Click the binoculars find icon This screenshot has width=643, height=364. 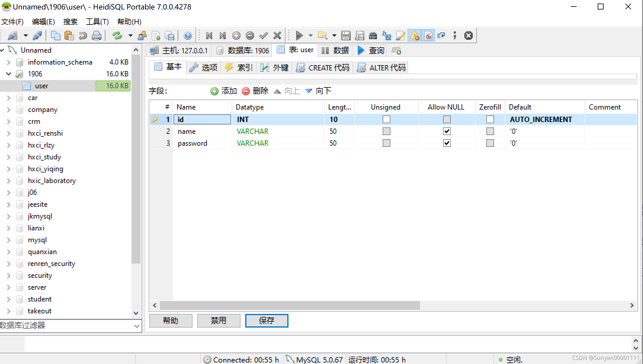click(373, 36)
